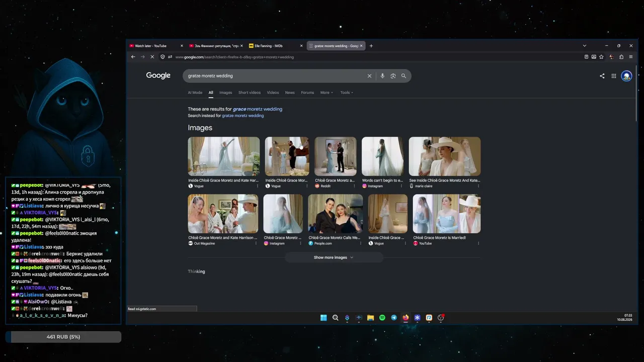The width and height of the screenshot is (644, 362).
Task: Open Telegram from the taskbar
Action: click(394, 318)
